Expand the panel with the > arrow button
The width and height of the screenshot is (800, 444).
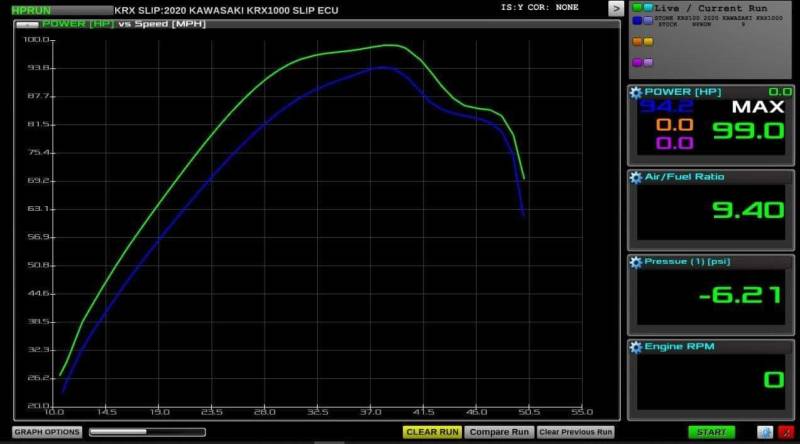click(x=616, y=8)
